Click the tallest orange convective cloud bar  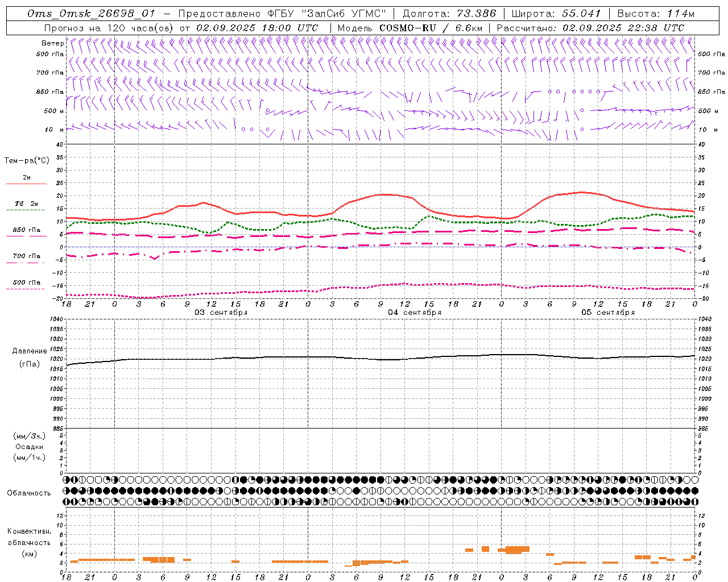[517, 550]
